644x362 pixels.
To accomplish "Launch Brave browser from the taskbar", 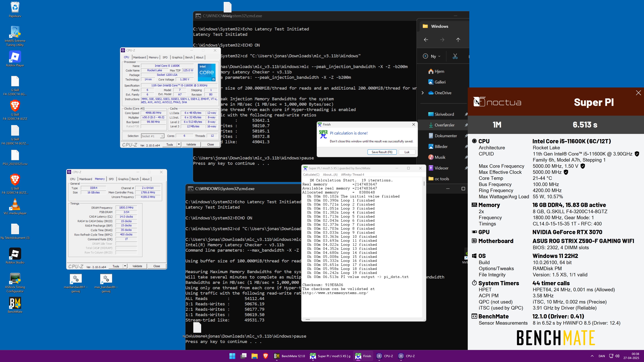I will [x=265, y=356].
